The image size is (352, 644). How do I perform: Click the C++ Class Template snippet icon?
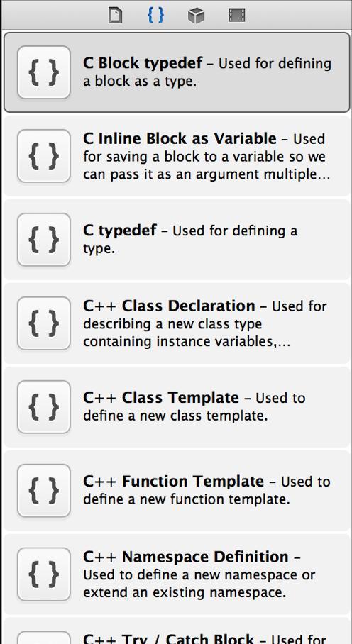[x=44, y=406]
